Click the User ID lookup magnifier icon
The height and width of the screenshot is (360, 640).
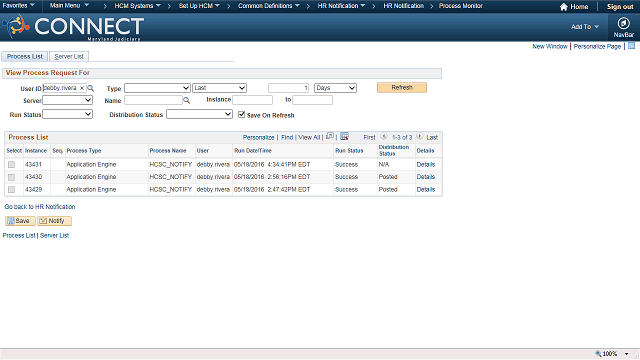pos(91,88)
